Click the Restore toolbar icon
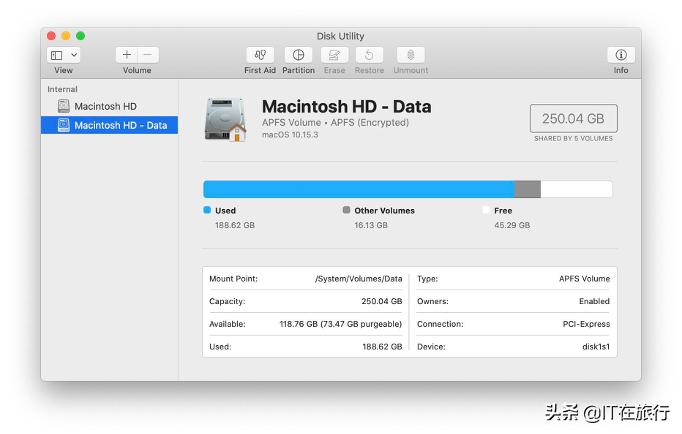The width and height of the screenshot is (682, 434). point(369,55)
